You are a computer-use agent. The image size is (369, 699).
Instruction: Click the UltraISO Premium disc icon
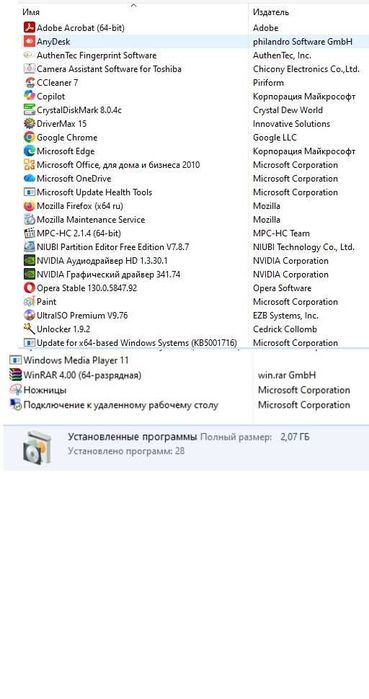point(29,315)
